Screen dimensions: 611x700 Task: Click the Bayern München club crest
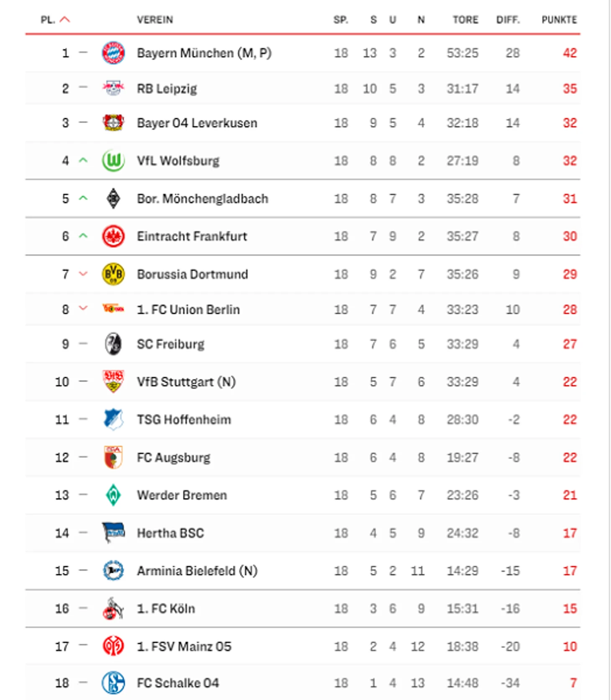coord(113,53)
